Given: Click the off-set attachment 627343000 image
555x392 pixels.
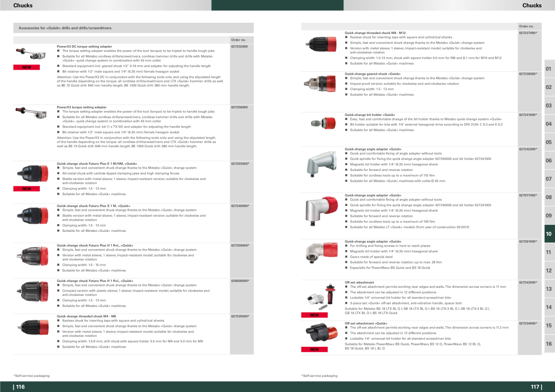Looking at the screenshot, I should coord(322,297).
